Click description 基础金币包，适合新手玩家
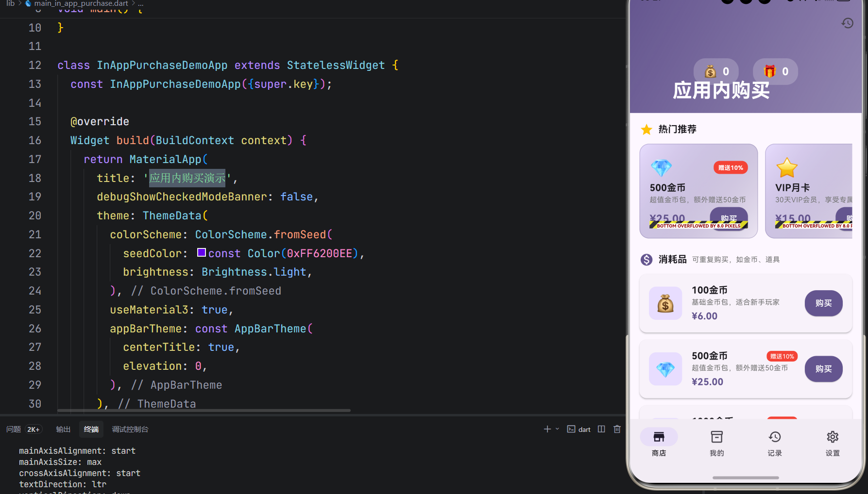Image resolution: width=868 pixels, height=494 pixels. [735, 302]
